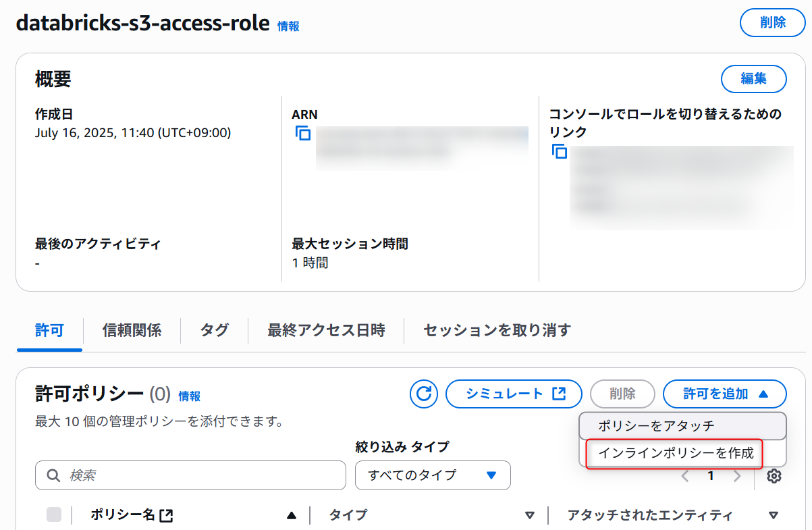The height and width of the screenshot is (530, 812).
Task: Switch to the 信頼関係 tab
Action: (x=132, y=330)
